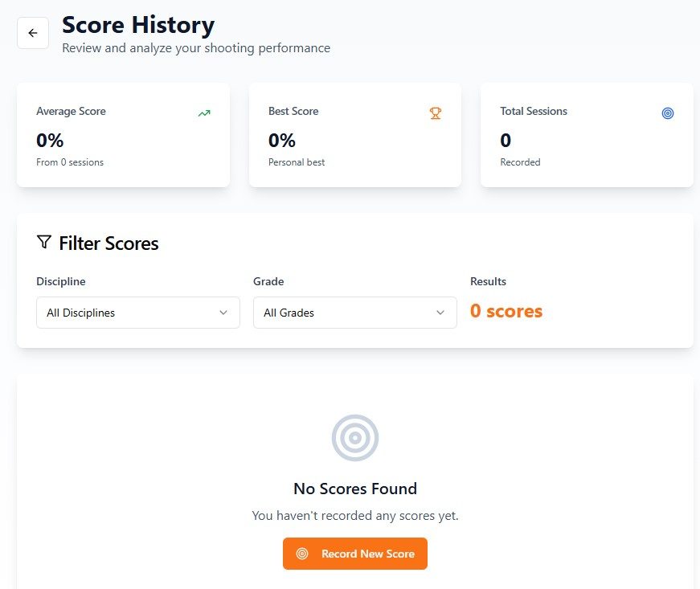The image size is (700, 589).
Task: Click the back arrow button
Action: (33, 33)
